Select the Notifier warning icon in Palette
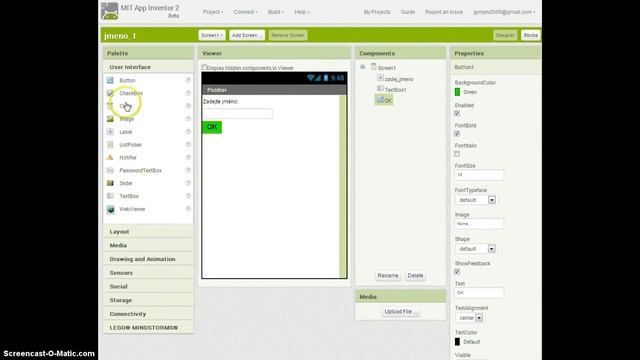Image resolution: width=640 pixels, height=360 pixels. coord(110,157)
